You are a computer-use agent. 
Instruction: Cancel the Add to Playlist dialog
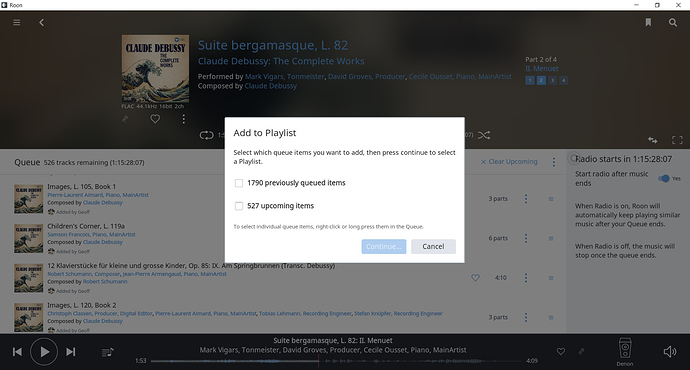pyautogui.click(x=433, y=246)
